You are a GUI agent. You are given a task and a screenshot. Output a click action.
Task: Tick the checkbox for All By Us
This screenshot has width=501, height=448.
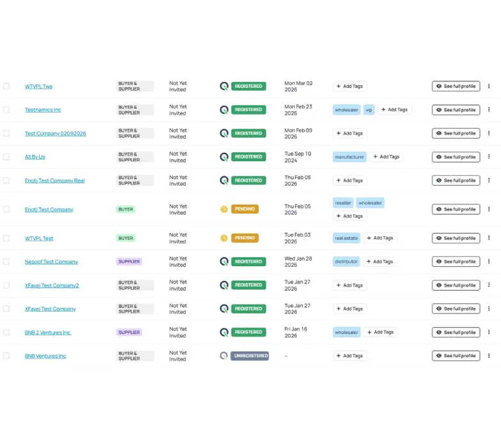[x=6, y=157]
